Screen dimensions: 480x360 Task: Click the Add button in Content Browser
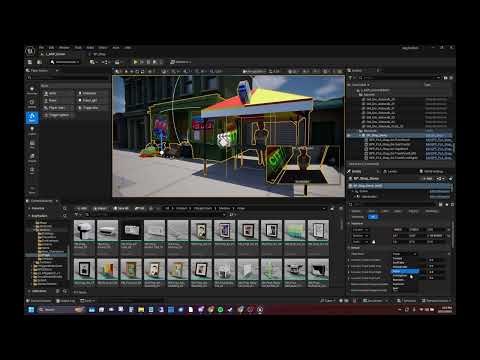tap(81, 208)
